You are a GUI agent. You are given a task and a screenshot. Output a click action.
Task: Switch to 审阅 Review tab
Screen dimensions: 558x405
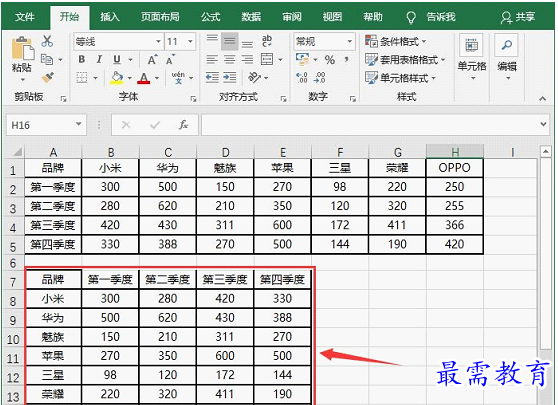tap(291, 17)
